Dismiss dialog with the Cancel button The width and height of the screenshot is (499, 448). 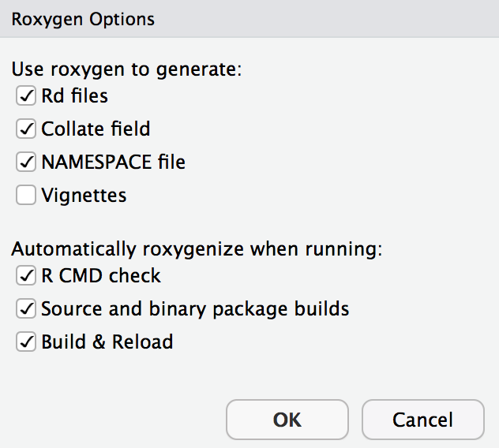[423, 420]
